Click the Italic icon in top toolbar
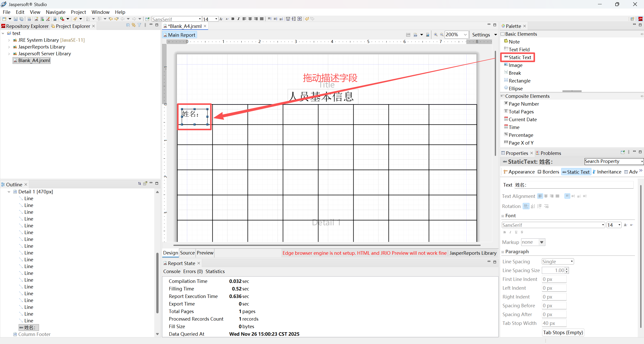Screen dimensions: 644x344 coord(238,19)
